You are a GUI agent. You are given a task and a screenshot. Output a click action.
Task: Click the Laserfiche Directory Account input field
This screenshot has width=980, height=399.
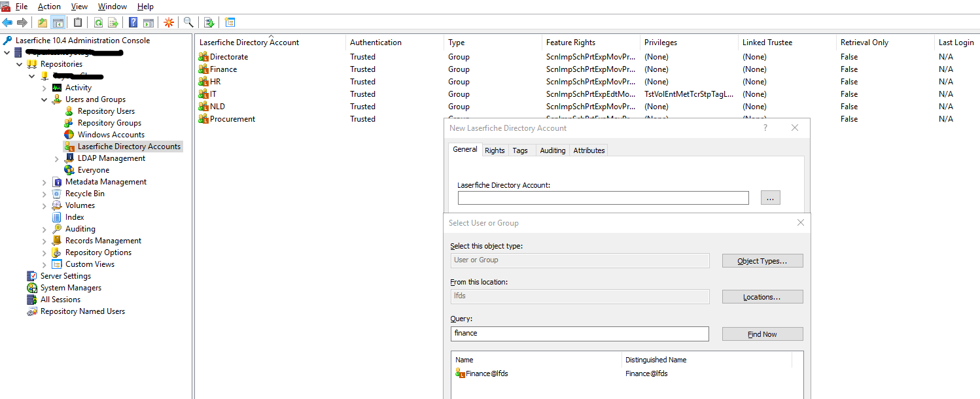coord(603,198)
